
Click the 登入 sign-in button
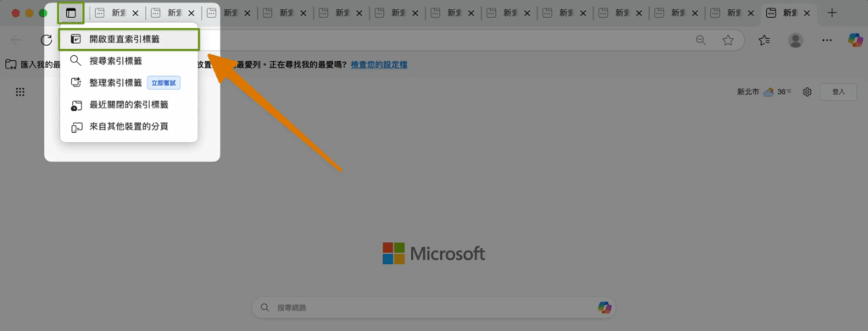pyautogui.click(x=838, y=91)
